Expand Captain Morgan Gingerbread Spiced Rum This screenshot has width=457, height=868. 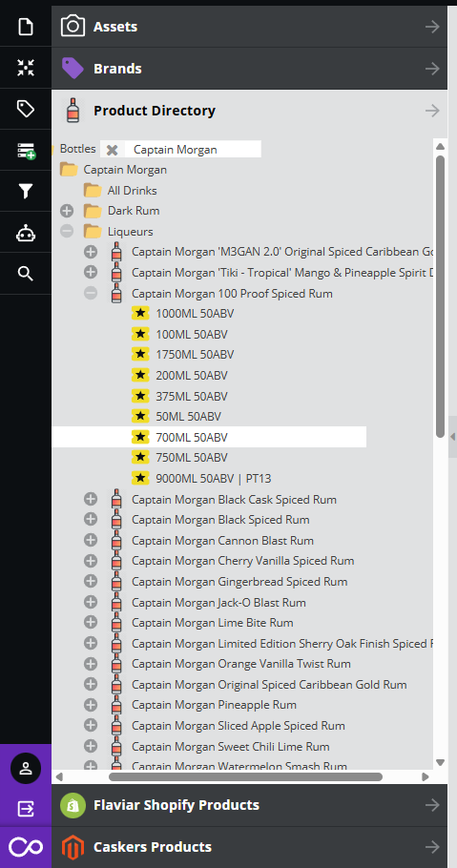click(91, 581)
